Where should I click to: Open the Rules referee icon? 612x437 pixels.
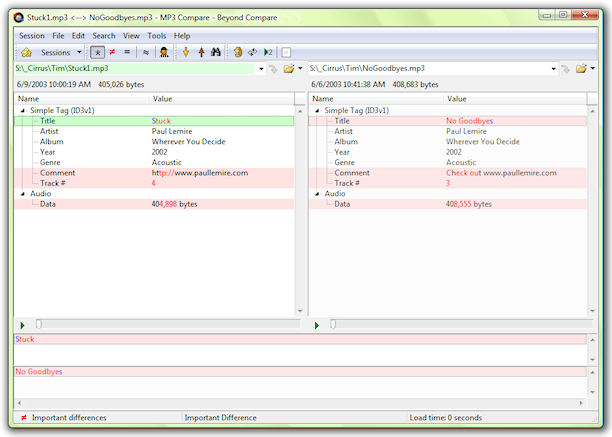coord(164,52)
